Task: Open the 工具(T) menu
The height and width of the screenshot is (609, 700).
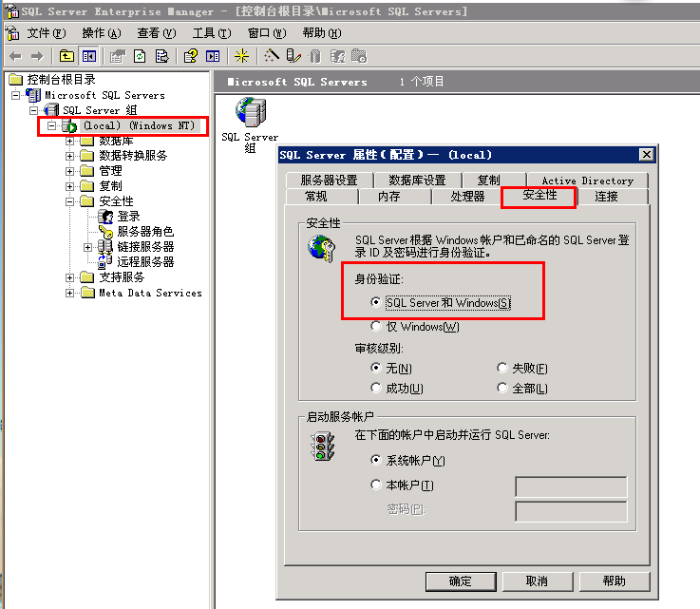Action: click(212, 33)
